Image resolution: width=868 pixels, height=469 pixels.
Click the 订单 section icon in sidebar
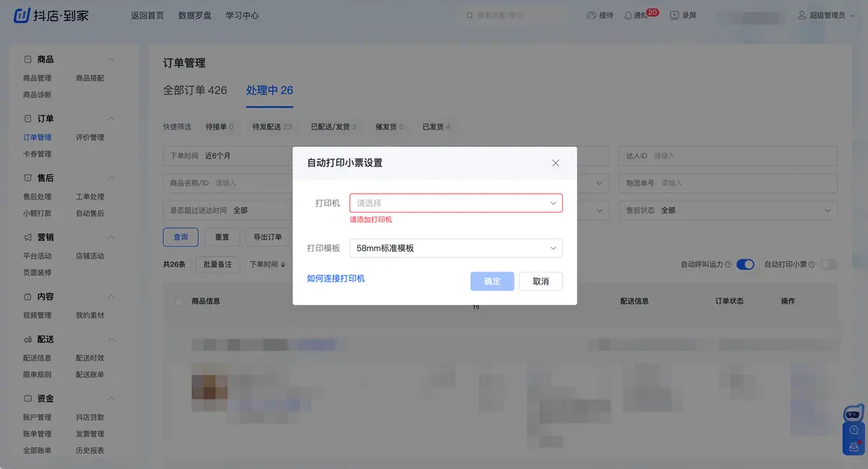click(x=27, y=119)
